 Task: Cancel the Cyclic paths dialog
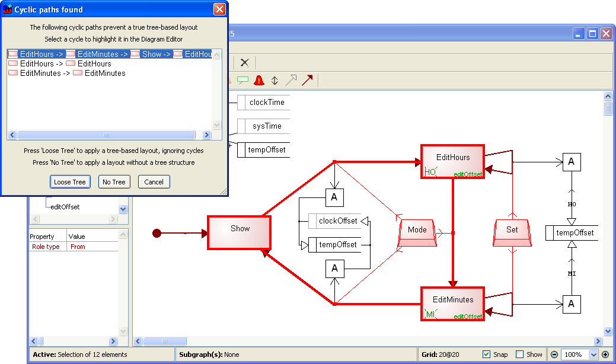(154, 182)
